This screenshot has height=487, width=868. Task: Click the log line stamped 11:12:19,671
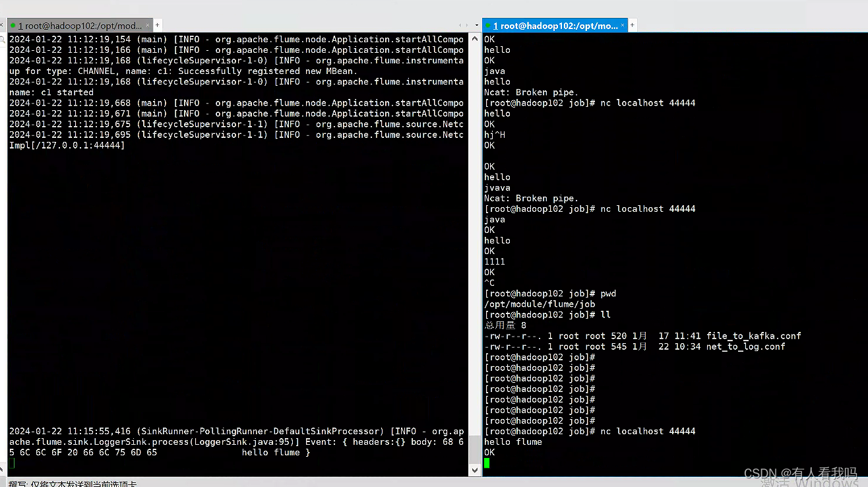click(236, 114)
